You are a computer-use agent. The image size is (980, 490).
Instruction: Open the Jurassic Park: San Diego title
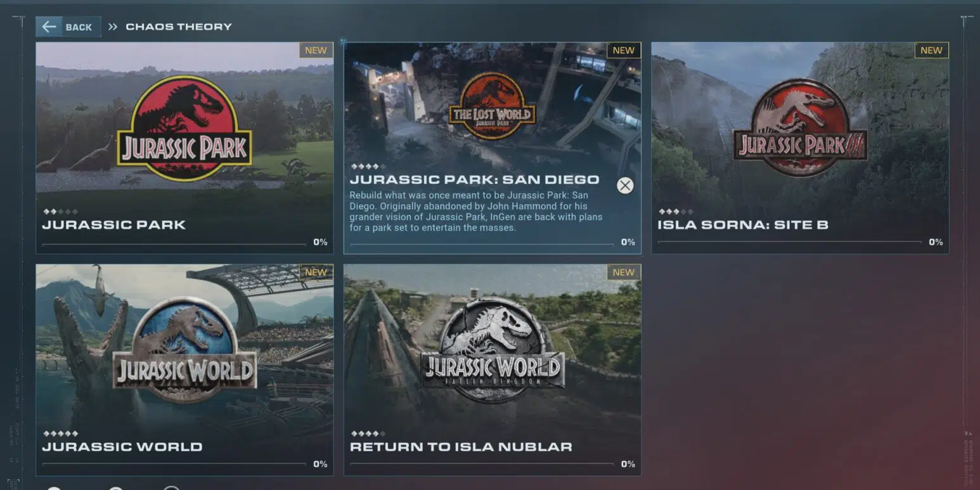click(x=474, y=179)
